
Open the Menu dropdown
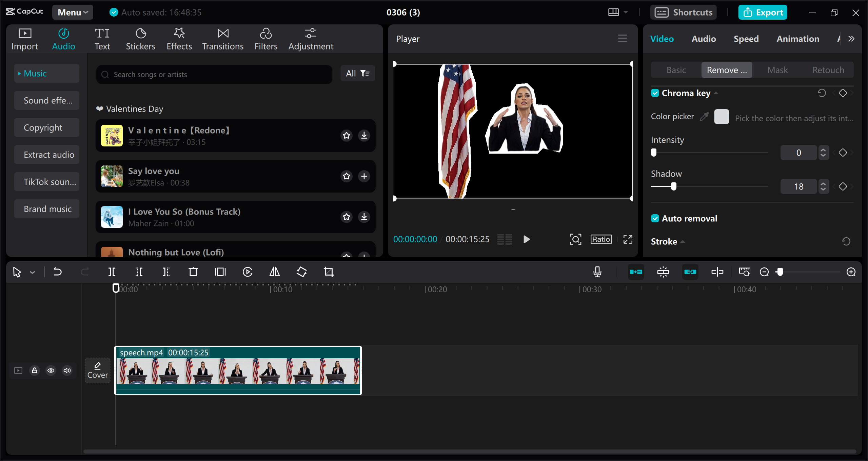(x=72, y=12)
